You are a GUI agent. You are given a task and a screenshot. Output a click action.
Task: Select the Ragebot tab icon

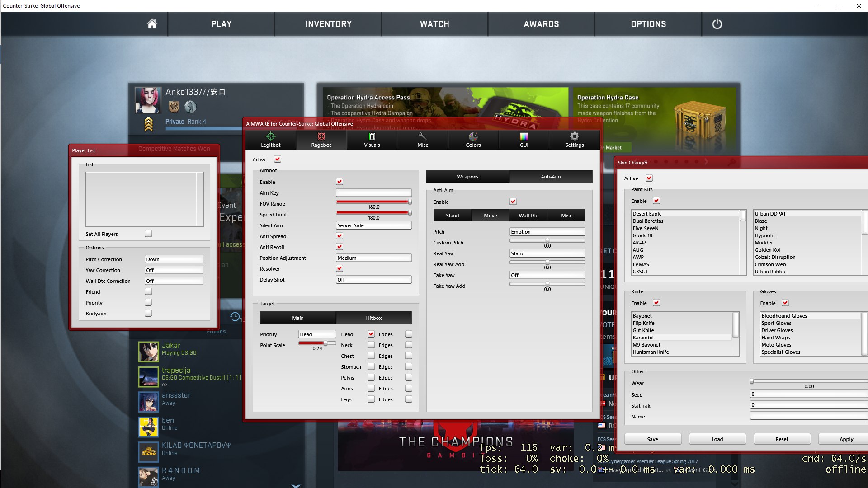[321, 136]
